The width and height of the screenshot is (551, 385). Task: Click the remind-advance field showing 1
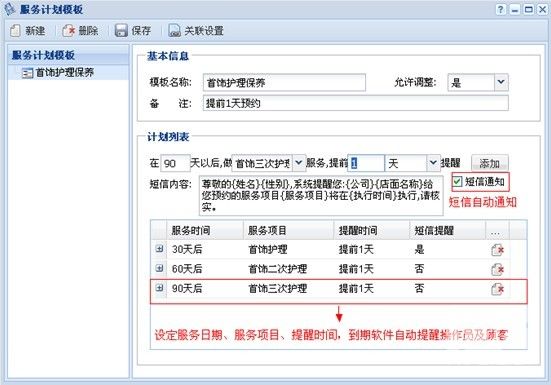point(366,163)
